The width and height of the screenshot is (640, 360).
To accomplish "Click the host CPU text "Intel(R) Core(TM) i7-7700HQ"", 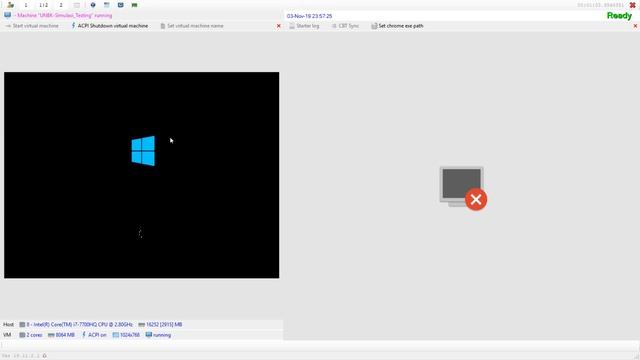I will (x=80, y=324).
